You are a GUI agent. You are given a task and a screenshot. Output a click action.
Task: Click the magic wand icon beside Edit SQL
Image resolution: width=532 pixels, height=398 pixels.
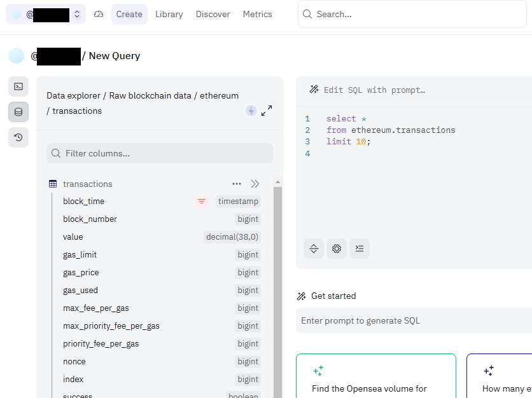[314, 90]
